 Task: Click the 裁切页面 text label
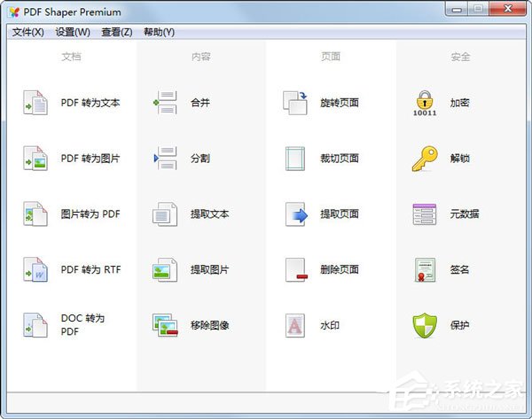pos(340,159)
